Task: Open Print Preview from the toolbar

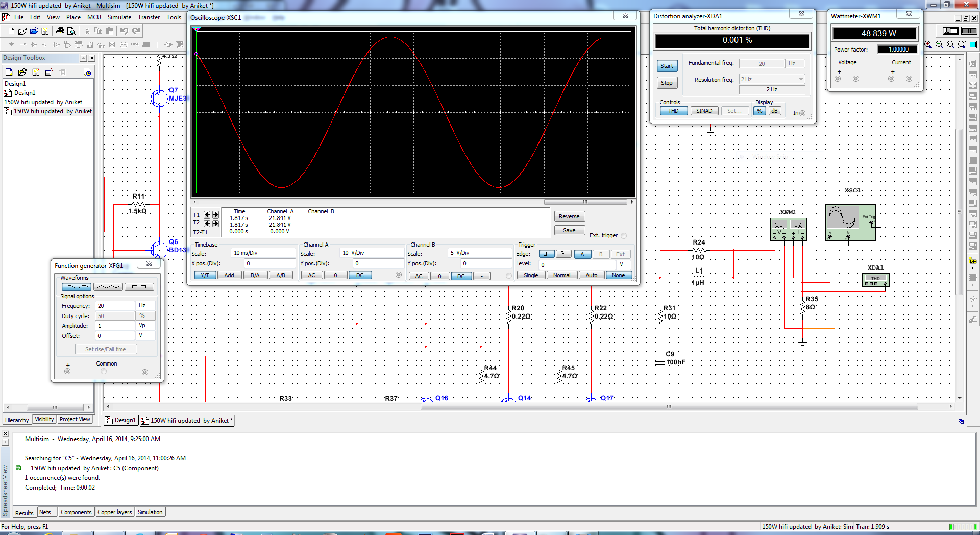Action: point(71,31)
